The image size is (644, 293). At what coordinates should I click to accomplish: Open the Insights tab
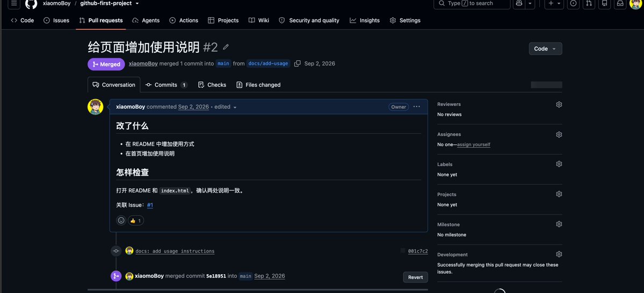(365, 20)
